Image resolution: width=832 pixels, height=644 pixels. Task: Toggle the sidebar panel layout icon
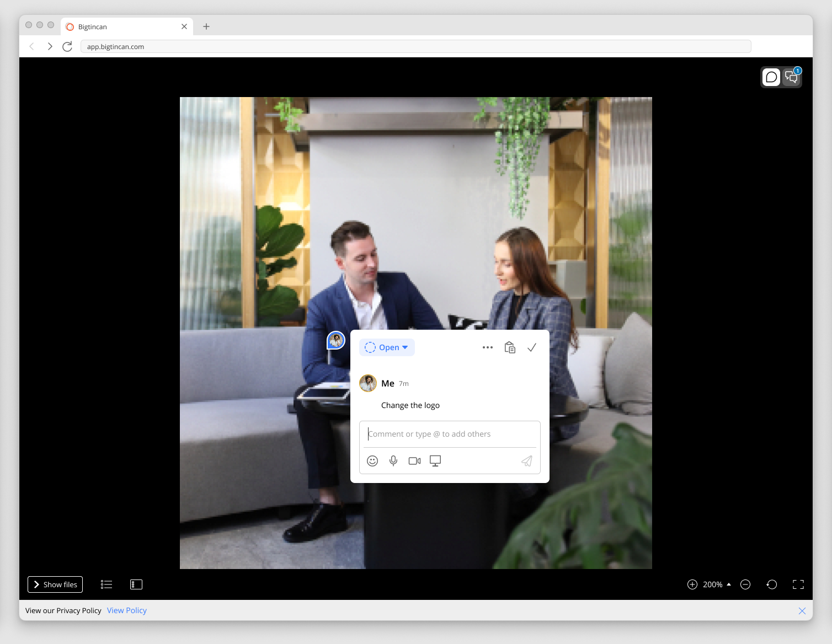(136, 584)
